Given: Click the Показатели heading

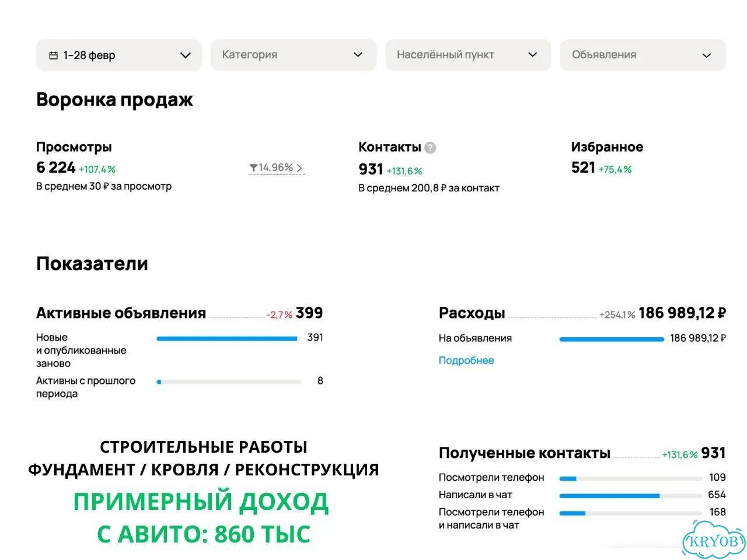Looking at the screenshot, I should click(x=92, y=264).
